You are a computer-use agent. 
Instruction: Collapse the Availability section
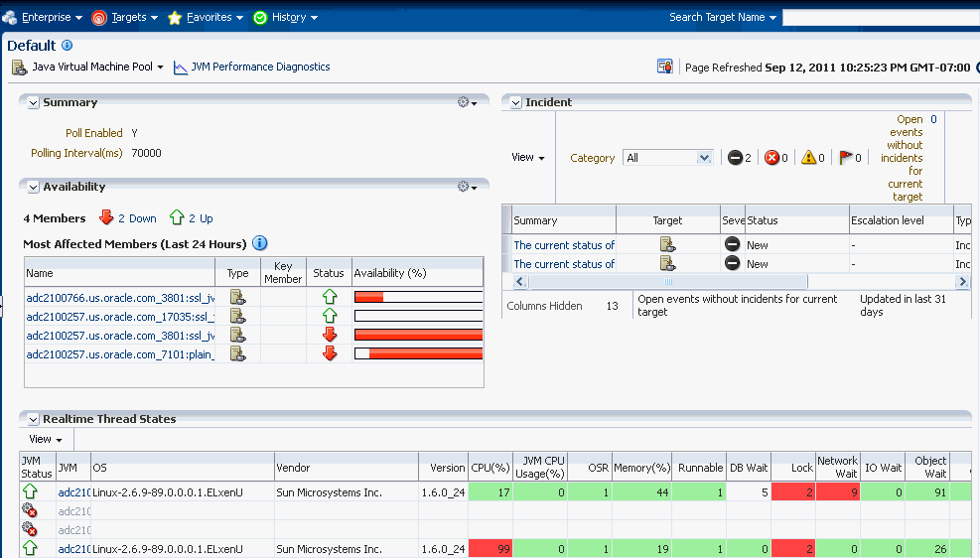tap(33, 187)
